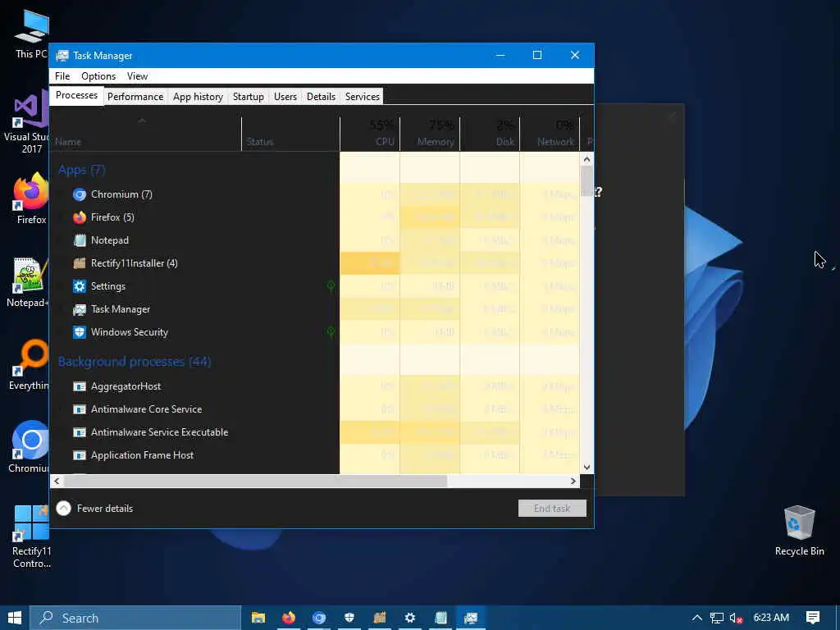Viewport: 840px width, 630px height.
Task: Click the End task button
Action: pos(552,509)
